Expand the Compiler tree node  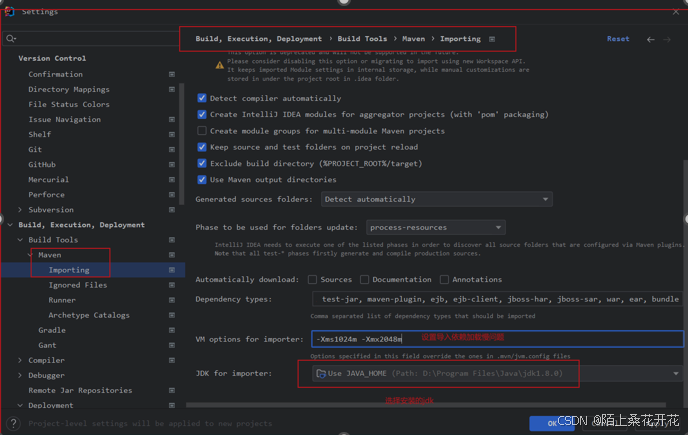(20, 360)
